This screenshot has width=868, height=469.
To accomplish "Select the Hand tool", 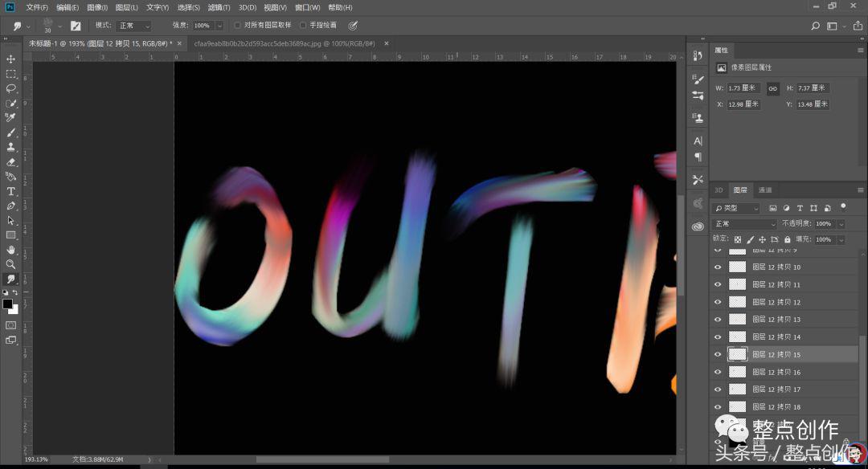I will [x=11, y=250].
